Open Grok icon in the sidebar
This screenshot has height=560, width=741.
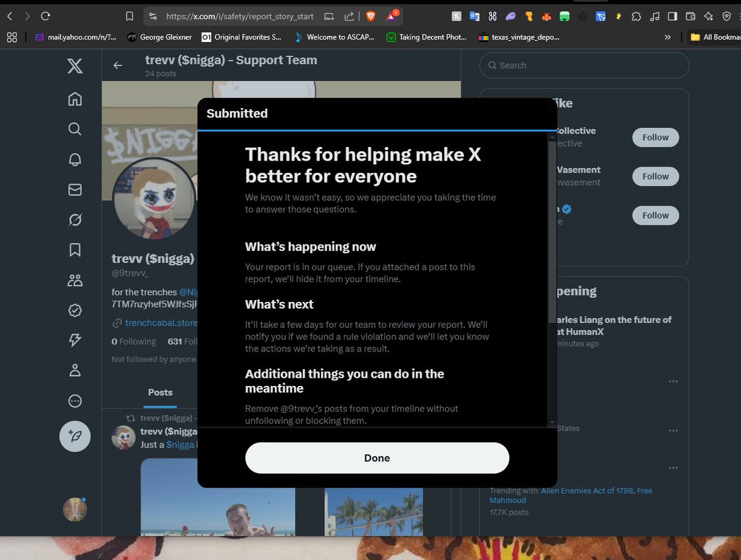tap(75, 220)
